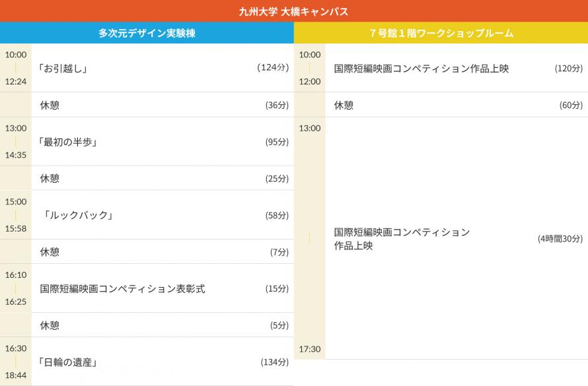Click the 国際短編映画コンペティション表彰式 entry
This screenshot has width=588, height=386.
[x=123, y=288]
